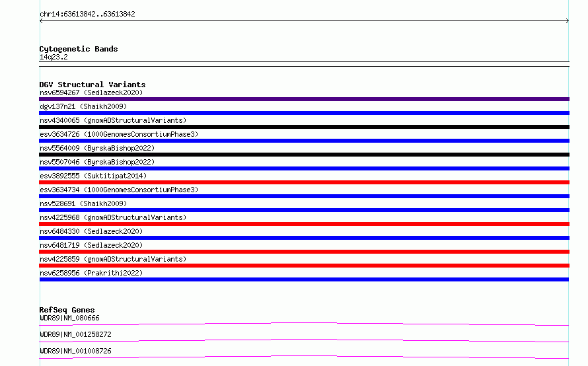Click the chr14:63613842..63613842 coordinate label

(x=87, y=15)
